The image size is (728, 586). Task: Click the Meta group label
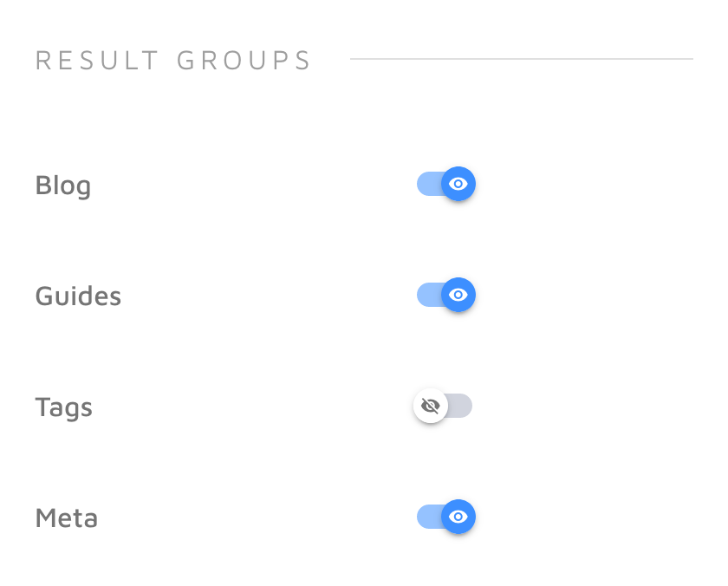pyautogui.click(x=65, y=518)
